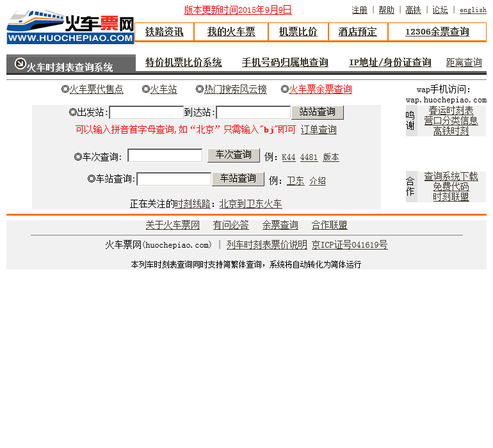Click the arrow icon beside 火车时刻表查询系统
493x448 pixels.
click(20, 64)
